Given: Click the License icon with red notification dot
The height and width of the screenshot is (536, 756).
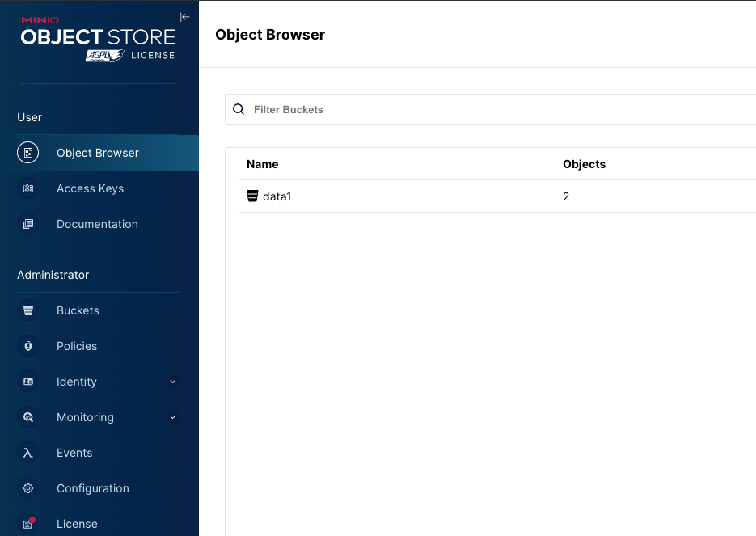Looking at the screenshot, I should (27, 524).
